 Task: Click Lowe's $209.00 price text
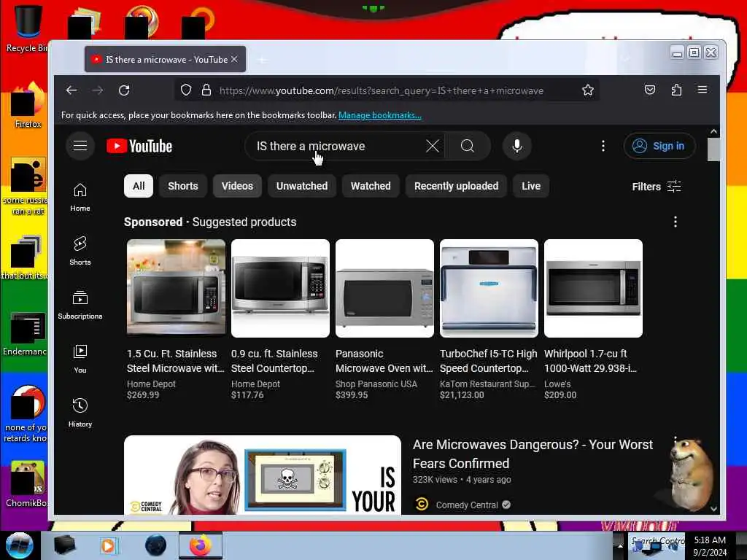(x=560, y=394)
